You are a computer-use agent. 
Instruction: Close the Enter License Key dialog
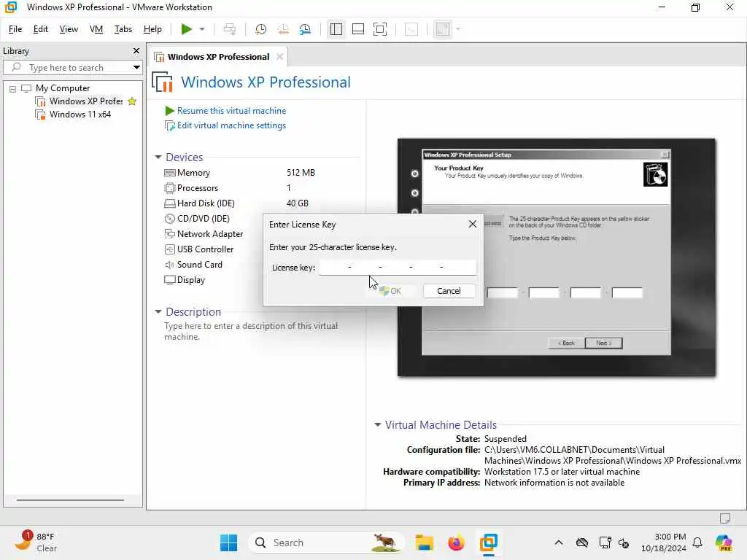tap(472, 224)
